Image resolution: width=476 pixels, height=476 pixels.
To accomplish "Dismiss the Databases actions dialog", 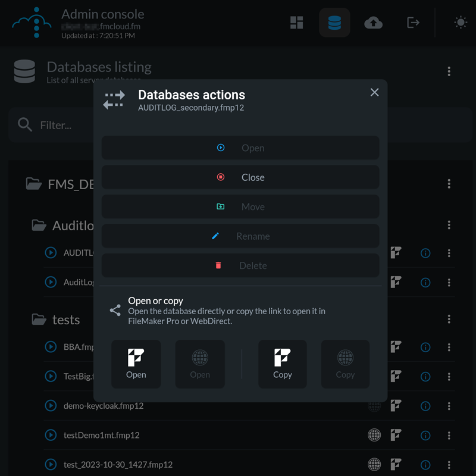I will [374, 92].
